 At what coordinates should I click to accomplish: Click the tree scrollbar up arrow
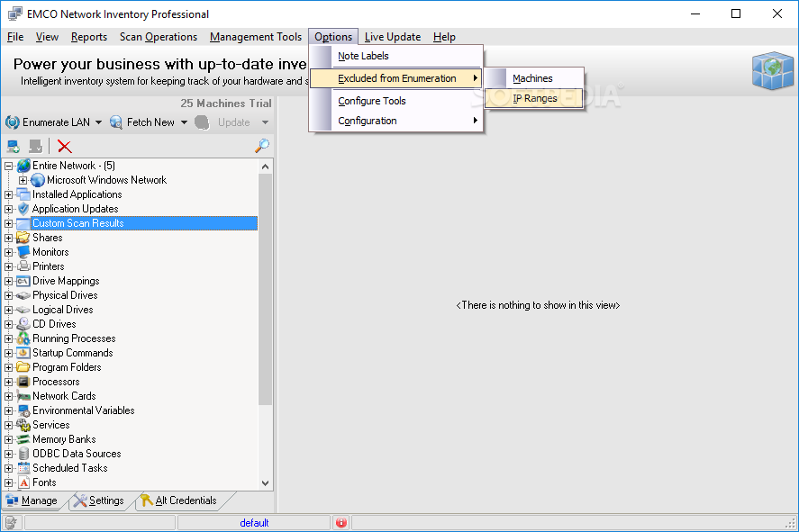click(x=265, y=167)
